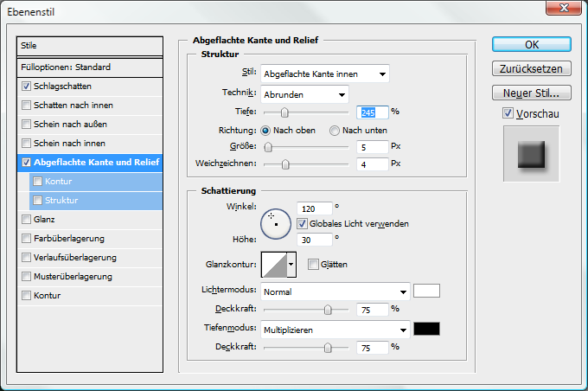Toggle the Vorschau preview checkbox

pos(508,113)
